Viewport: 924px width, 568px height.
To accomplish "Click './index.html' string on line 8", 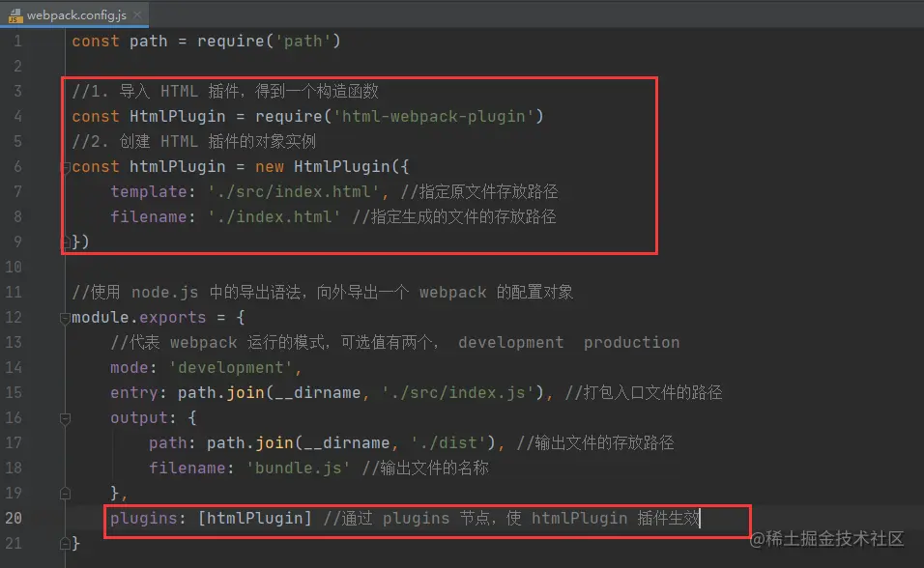I will 274,216.
